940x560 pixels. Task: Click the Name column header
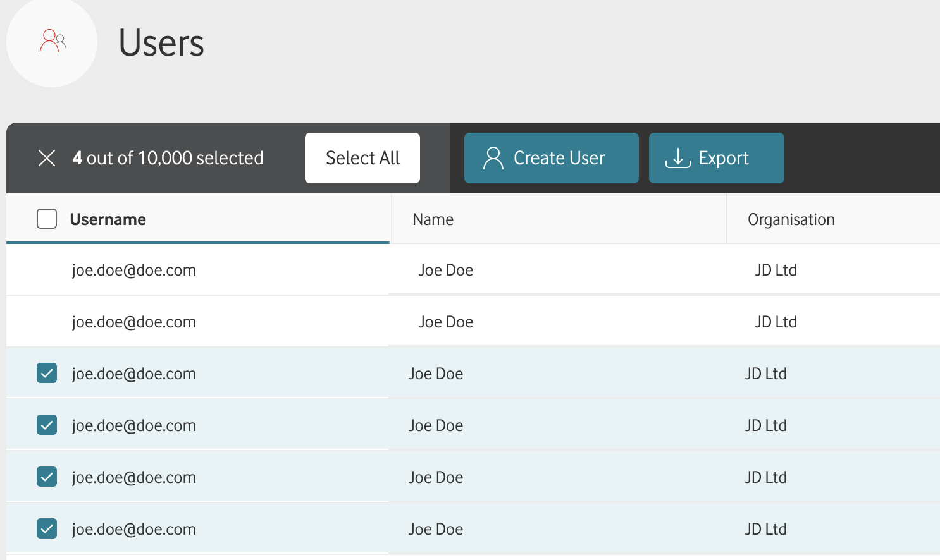click(433, 219)
